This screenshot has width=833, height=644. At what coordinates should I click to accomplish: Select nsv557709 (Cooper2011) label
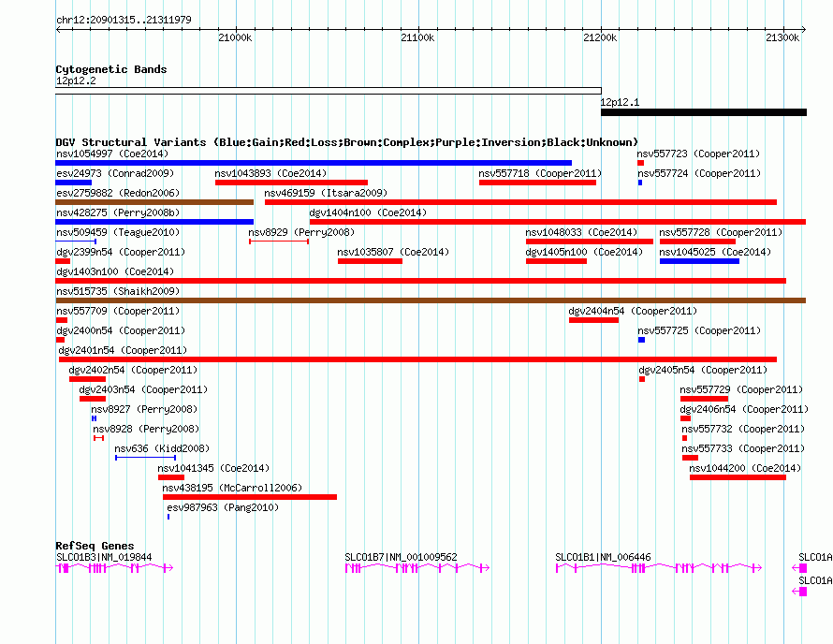click(118, 311)
